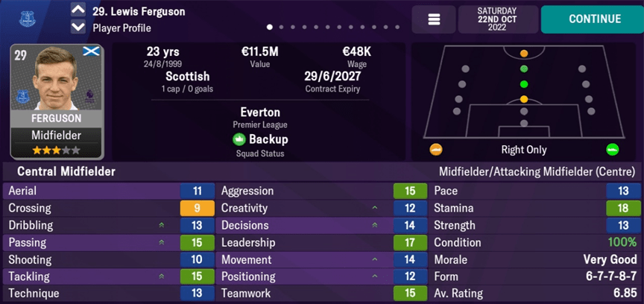Go to previous player with up arrow
This screenshot has height=304, width=644.
click(78, 10)
